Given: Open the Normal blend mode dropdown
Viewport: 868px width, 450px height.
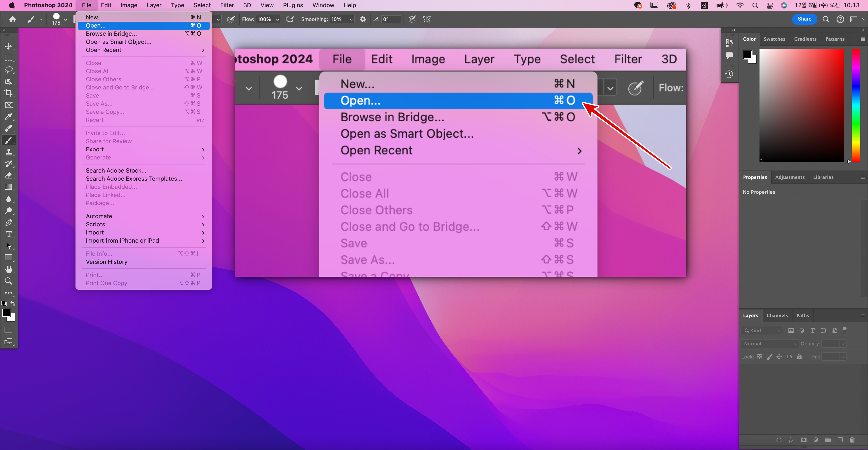Looking at the screenshot, I should pos(770,344).
